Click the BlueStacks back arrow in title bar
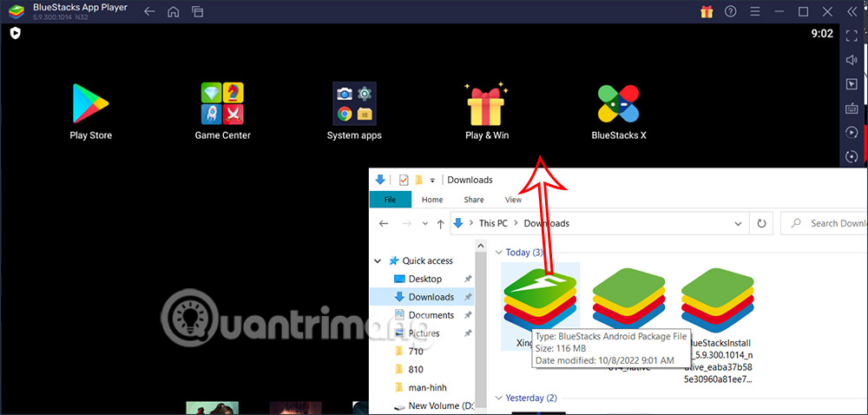This screenshot has height=415, width=868. click(x=149, y=11)
